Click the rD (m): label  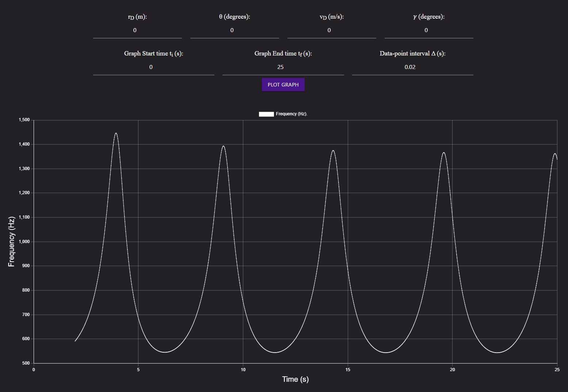(x=137, y=17)
